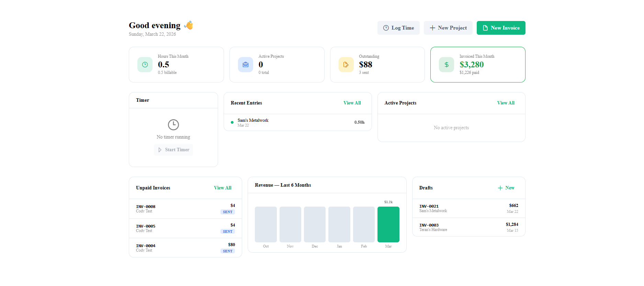Click the SENT badge on INV-0004

(228, 251)
